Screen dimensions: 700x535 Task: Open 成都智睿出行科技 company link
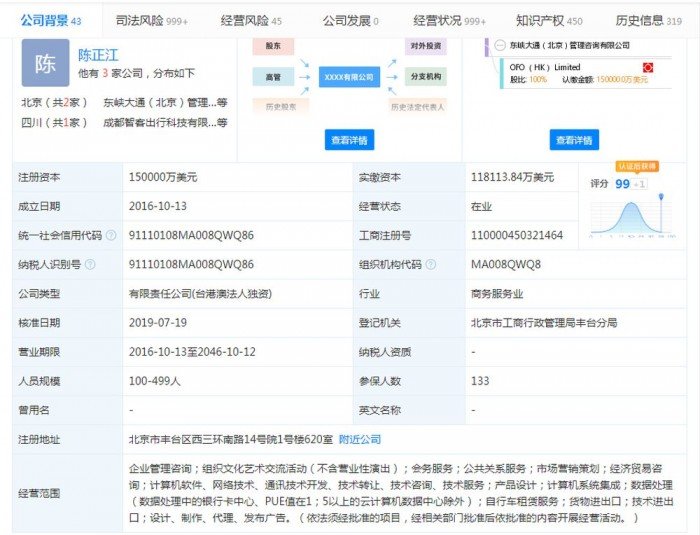point(165,122)
